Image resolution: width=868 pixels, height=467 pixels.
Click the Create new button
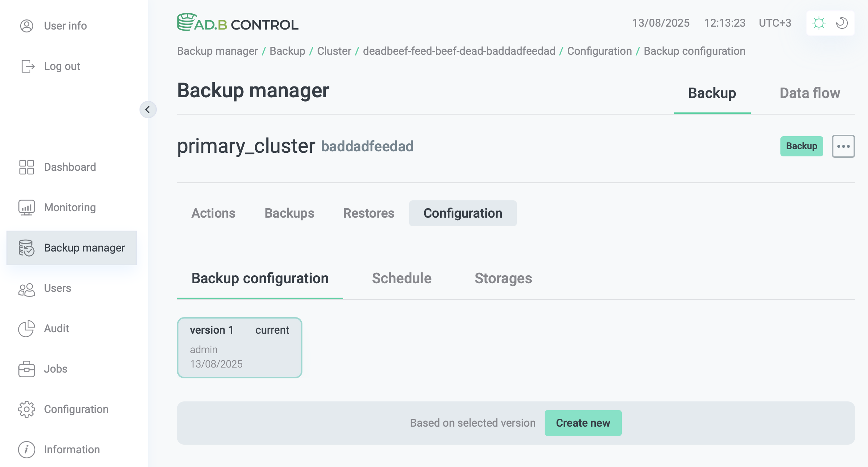tap(583, 423)
